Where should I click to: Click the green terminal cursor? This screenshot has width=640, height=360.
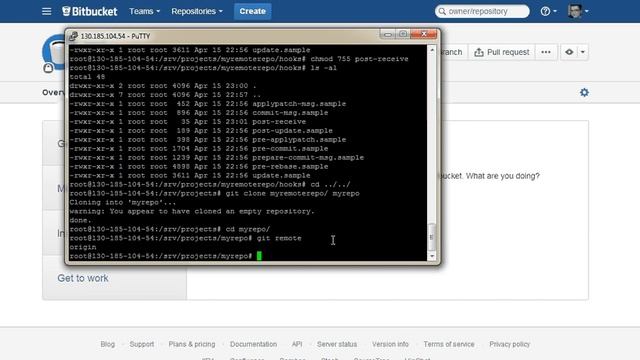click(259, 256)
